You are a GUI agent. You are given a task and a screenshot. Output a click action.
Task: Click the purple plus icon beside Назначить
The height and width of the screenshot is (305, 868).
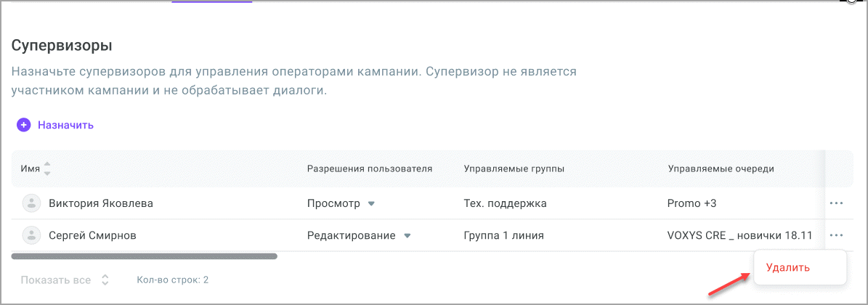click(x=24, y=125)
